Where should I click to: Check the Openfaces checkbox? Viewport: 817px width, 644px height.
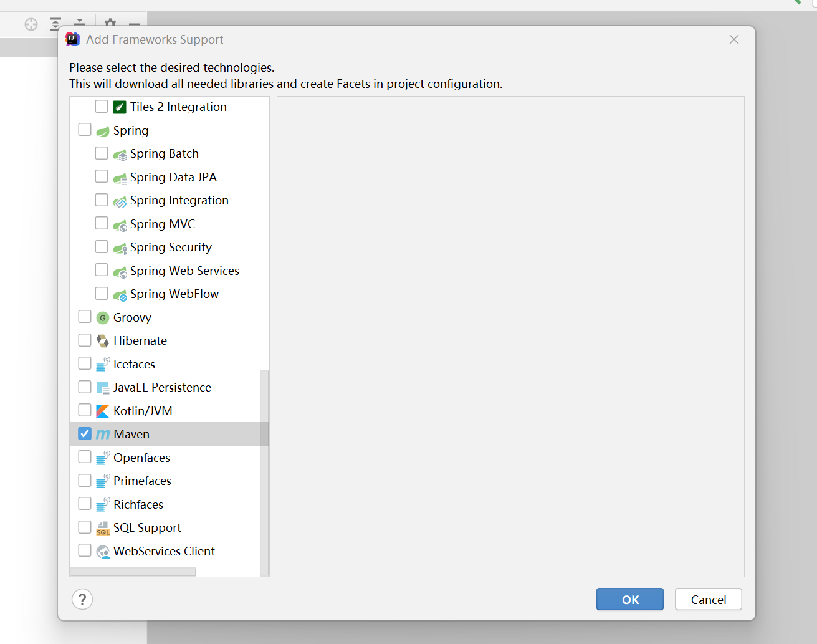85,457
